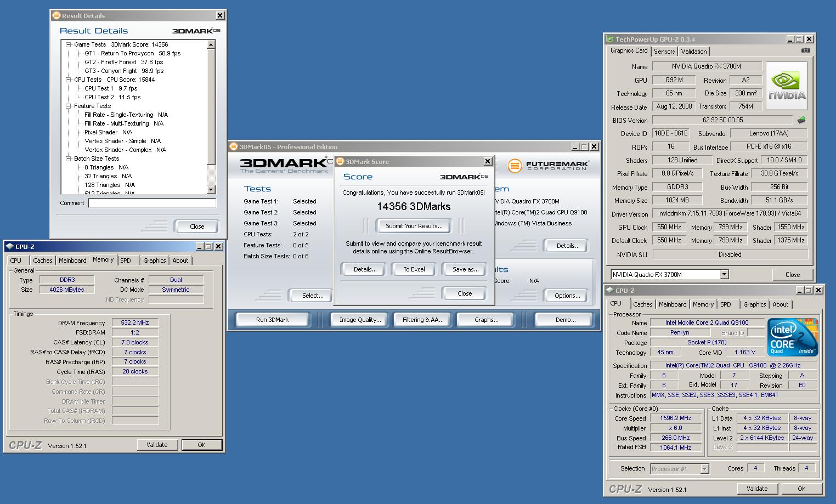This screenshot has width=836, height=504.
Task: Click the 3DMark Score dialog title icon
Action: (x=340, y=161)
